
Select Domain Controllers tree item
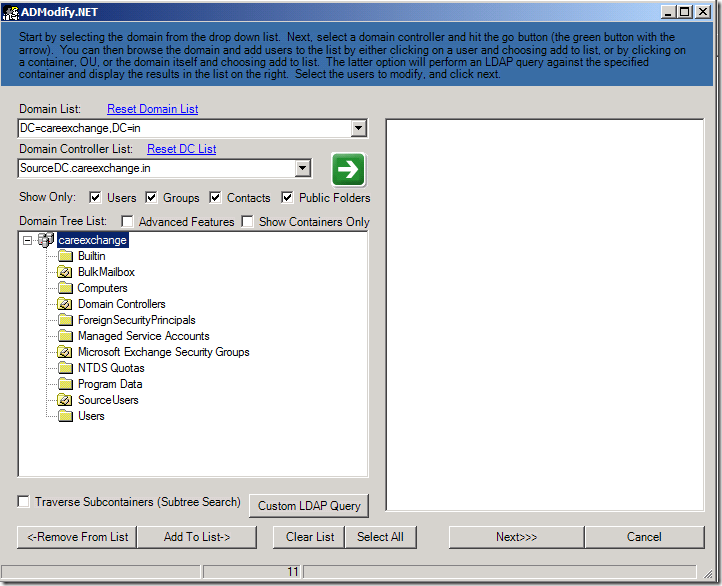tap(122, 304)
